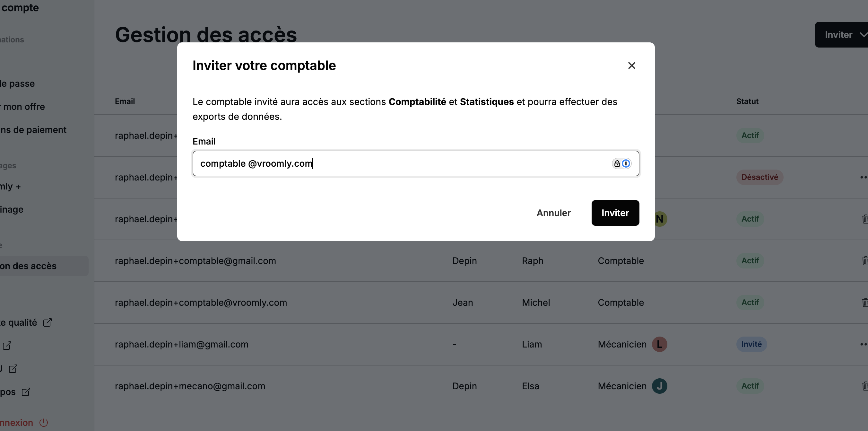868x431 pixels.
Task: Click the Désactivé status badge
Action: coord(759,177)
